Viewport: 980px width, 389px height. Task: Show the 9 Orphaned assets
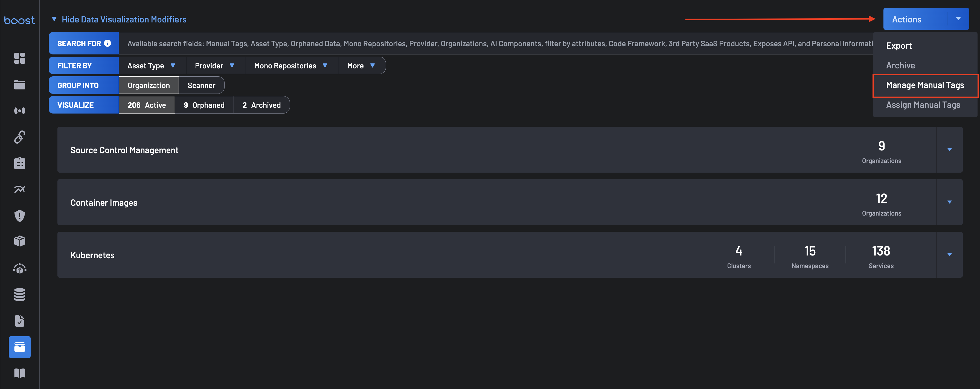coord(204,105)
